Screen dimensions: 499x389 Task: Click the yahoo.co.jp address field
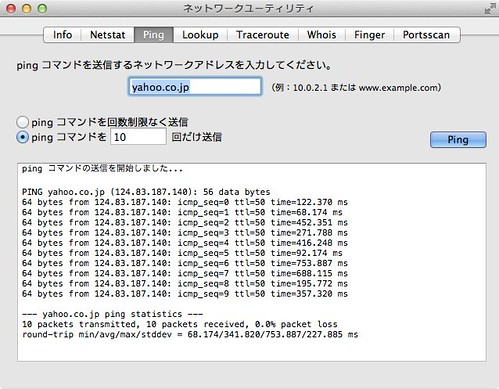tap(195, 87)
